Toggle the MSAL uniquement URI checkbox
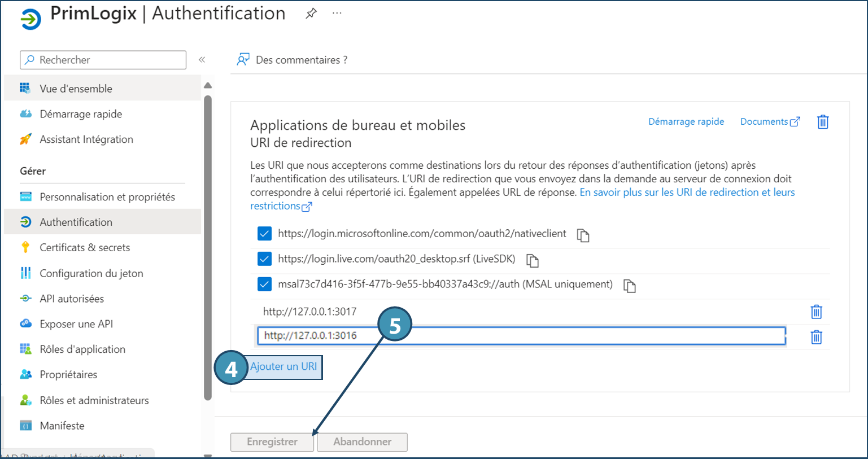Image resolution: width=868 pixels, height=459 pixels. (x=264, y=284)
